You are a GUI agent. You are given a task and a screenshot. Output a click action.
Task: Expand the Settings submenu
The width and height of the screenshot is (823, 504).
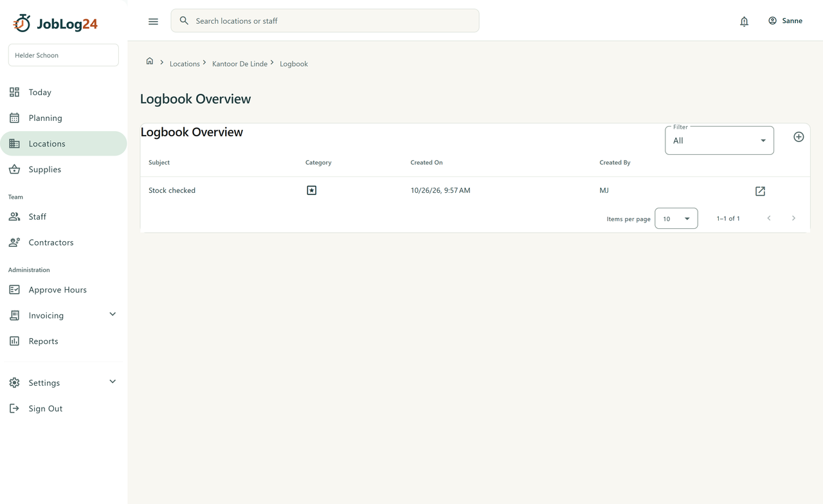(113, 382)
